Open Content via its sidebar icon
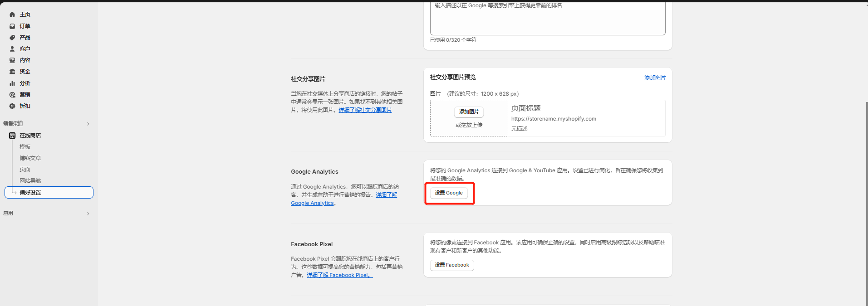The width and height of the screenshot is (868, 306). tap(12, 60)
